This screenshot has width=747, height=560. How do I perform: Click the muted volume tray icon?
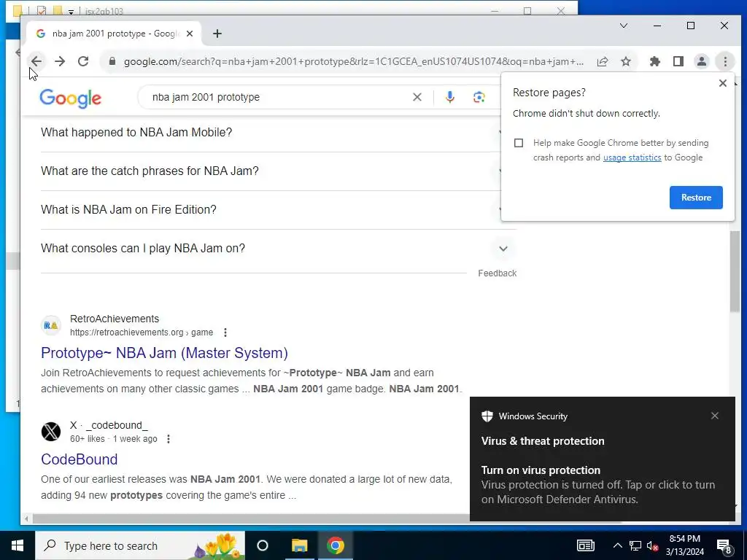pyautogui.click(x=653, y=545)
